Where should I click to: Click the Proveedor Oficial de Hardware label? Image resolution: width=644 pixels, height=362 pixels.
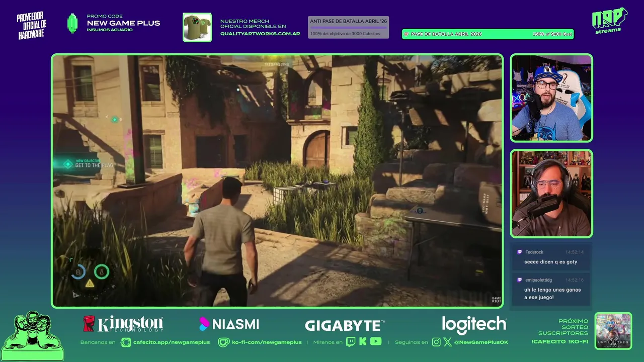point(32,26)
